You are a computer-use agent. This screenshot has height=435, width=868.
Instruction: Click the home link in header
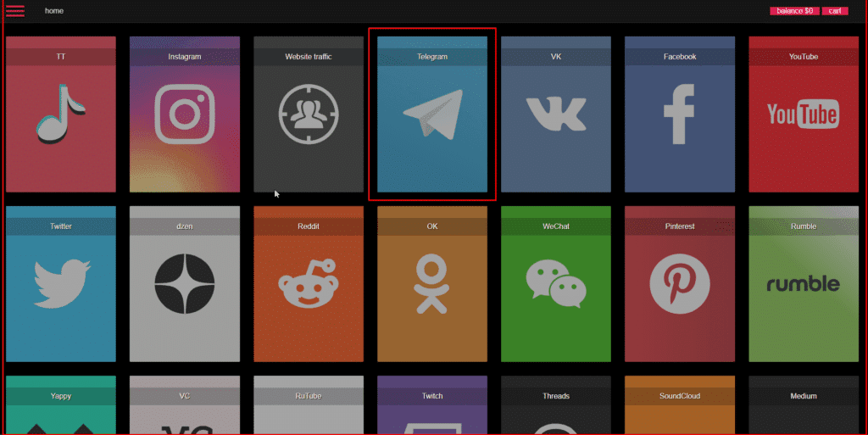(54, 11)
